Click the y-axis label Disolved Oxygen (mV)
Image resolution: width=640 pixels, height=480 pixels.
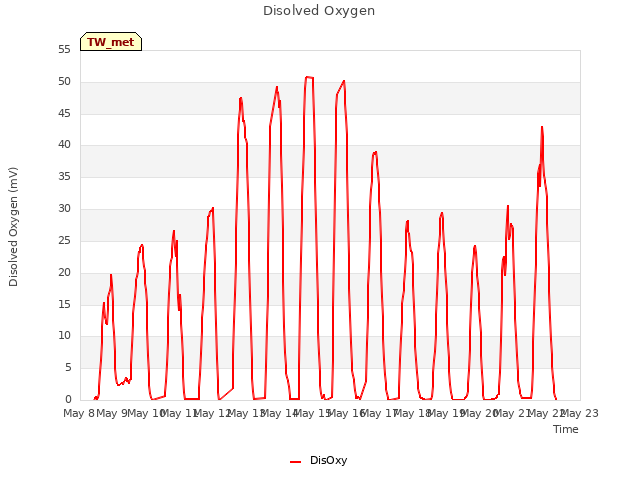(x=13, y=227)
